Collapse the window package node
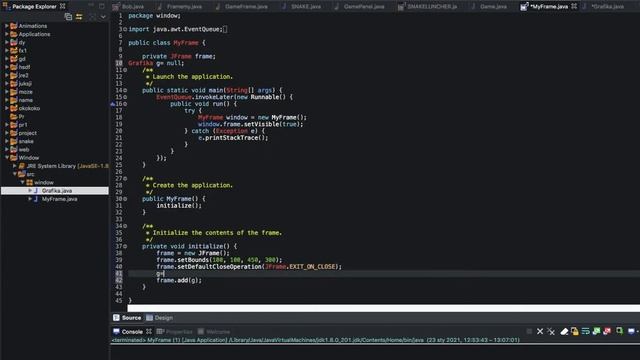The image size is (640, 360). [22, 182]
